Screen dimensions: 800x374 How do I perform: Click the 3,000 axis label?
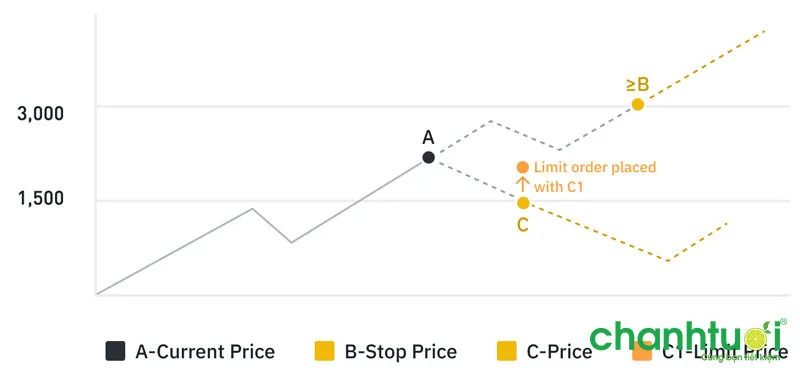(x=41, y=114)
